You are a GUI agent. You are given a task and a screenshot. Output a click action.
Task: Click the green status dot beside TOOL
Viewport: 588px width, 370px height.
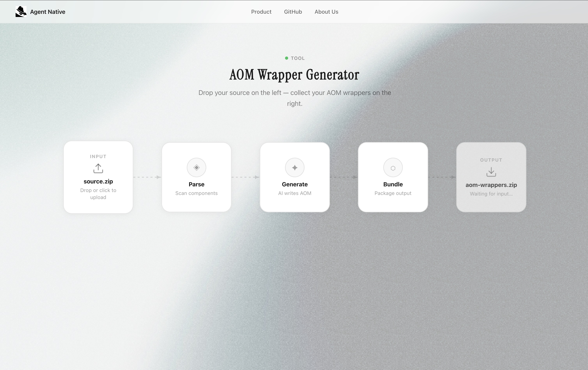[286, 58]
